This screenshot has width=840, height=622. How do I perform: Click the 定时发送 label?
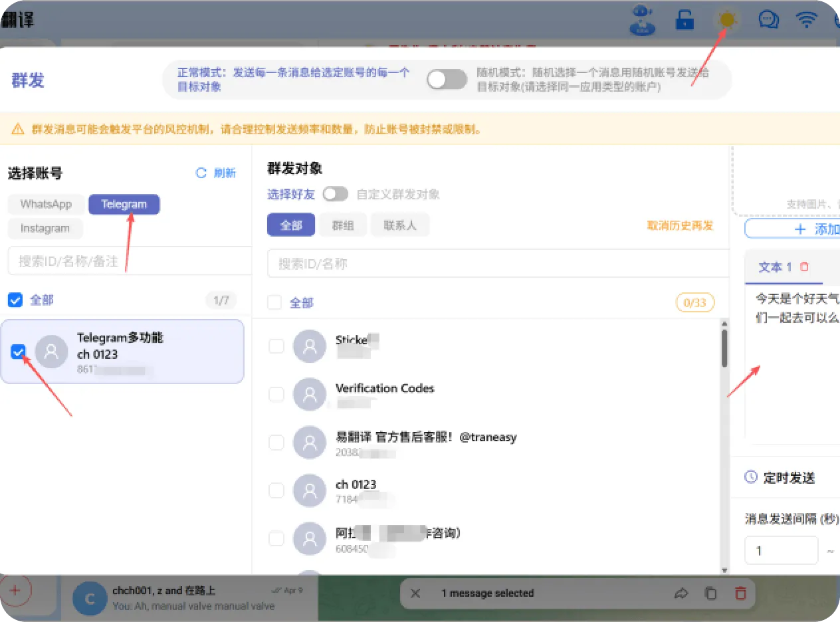pos(789,477)
